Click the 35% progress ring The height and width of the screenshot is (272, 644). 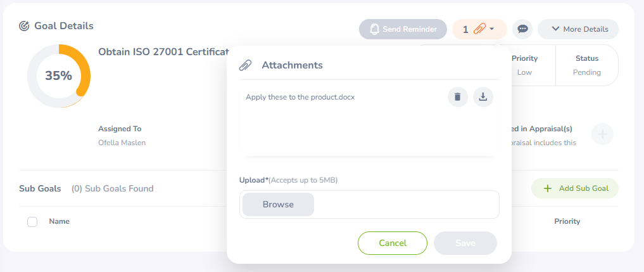(x=58, y=75)
